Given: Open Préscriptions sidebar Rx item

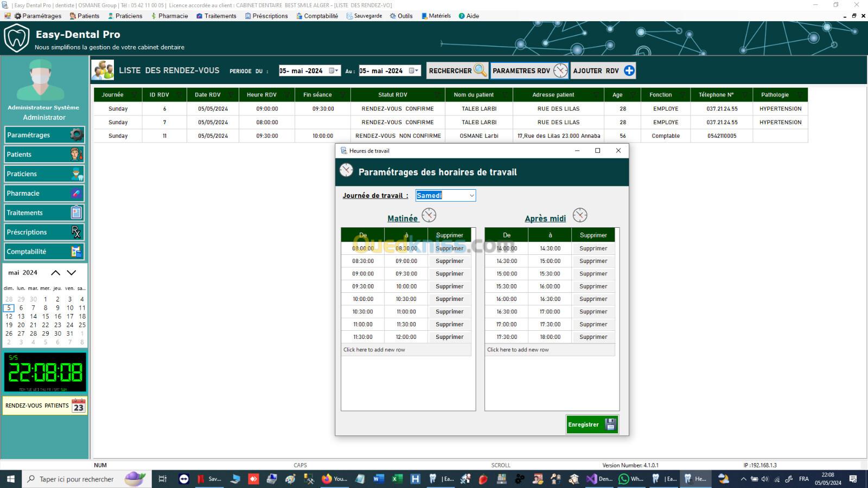Looking at the screenshot, I should 44,232.
